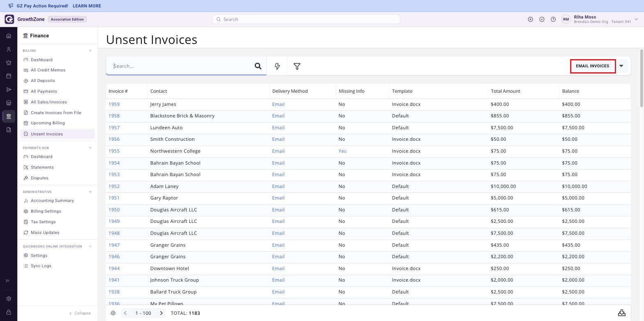
Task: Open invoice 1944 link
Action: coord(114,268)
